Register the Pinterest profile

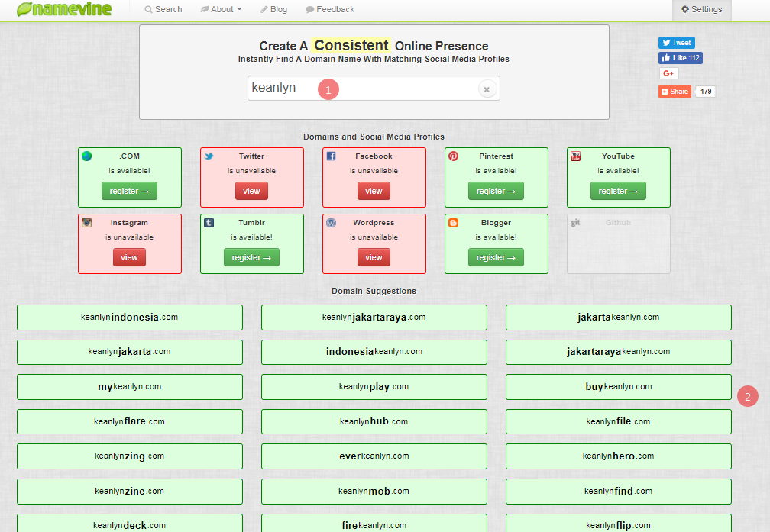[x=496, y=191]
